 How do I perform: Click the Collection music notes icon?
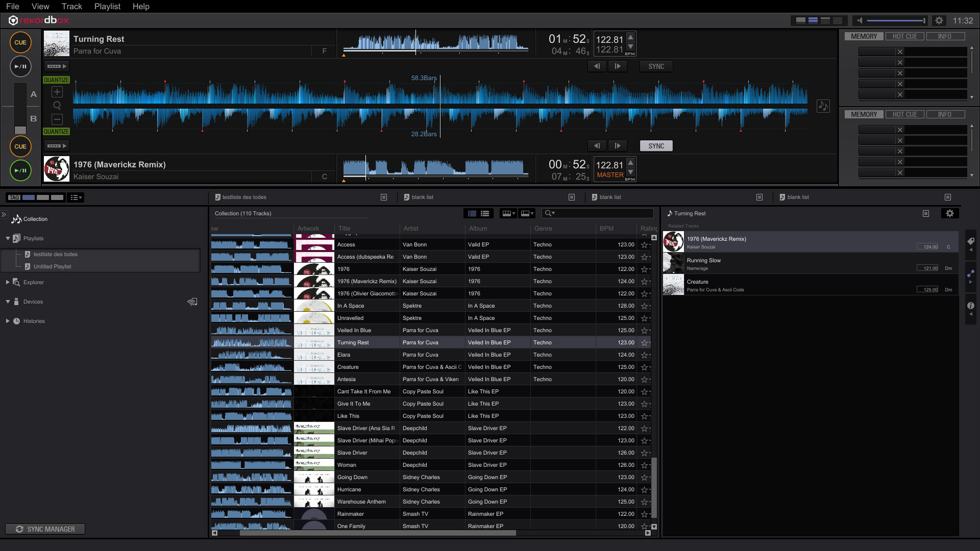point(16,219)
